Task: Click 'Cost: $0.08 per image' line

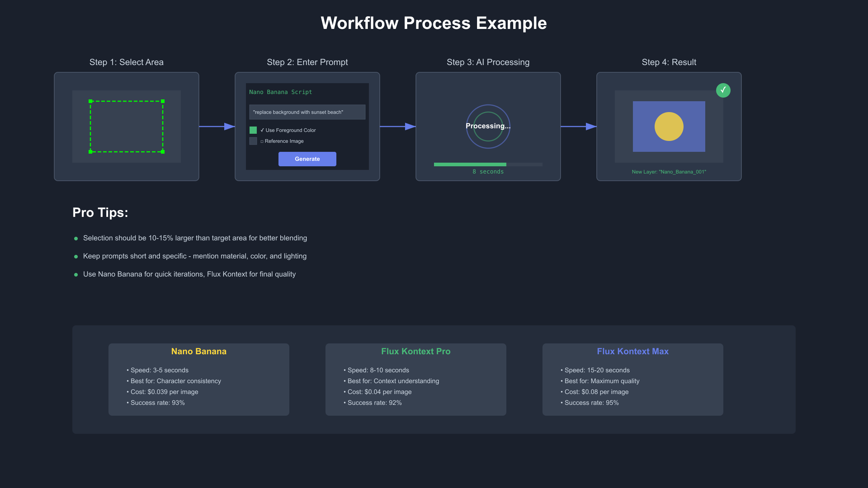Action: (595, 392)
